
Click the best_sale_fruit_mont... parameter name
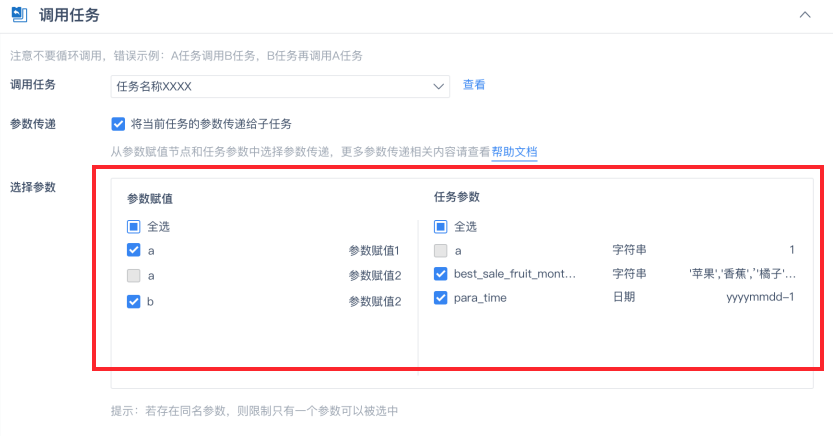point(515,274)
